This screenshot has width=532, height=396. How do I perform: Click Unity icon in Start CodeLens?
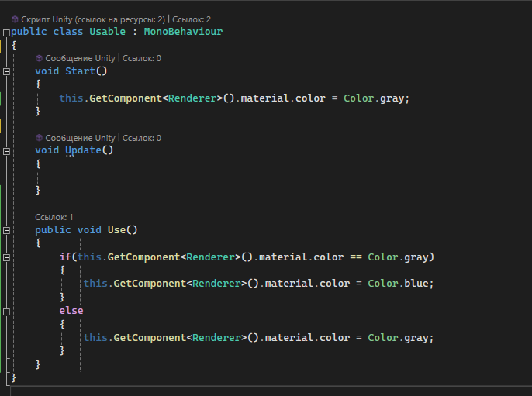[39, 58]
